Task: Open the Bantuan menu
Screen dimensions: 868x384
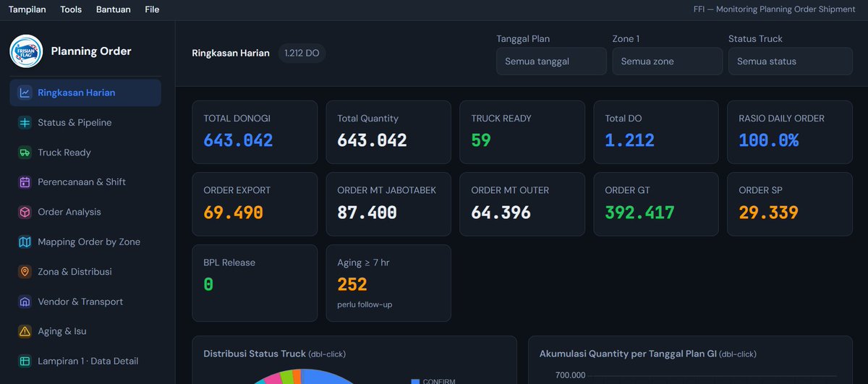Action: coord(113,9)
